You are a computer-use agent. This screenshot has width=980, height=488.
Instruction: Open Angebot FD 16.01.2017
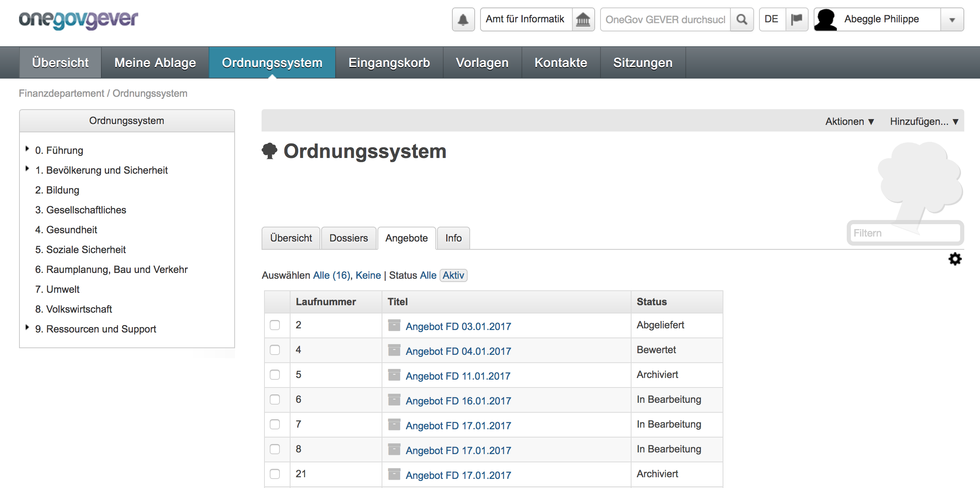pos(458,401)
